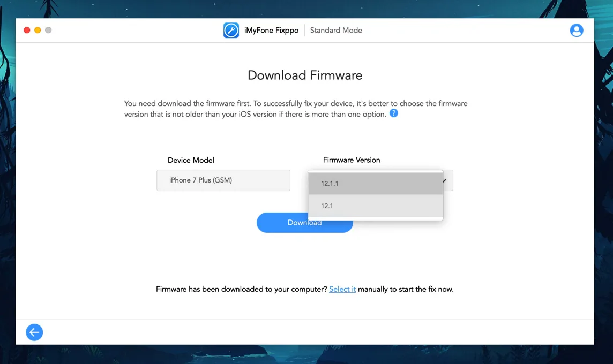Click the iMyFone Fixppo wrench logo
The image size is (613, 364).
click(231, 31)
